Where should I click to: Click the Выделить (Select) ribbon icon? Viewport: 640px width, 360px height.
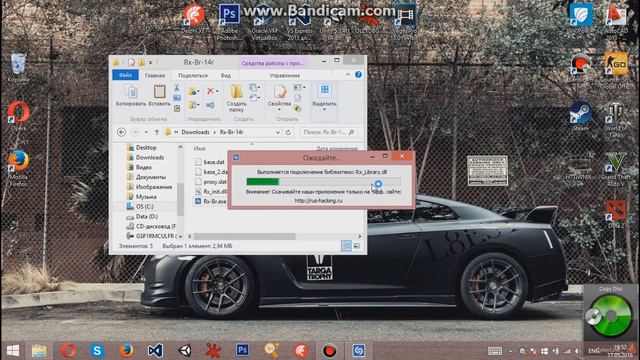click(324, 95)
